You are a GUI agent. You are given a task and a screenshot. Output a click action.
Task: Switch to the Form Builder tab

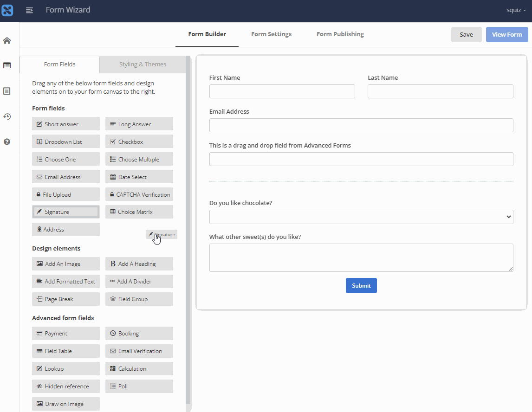click(207, 34)
